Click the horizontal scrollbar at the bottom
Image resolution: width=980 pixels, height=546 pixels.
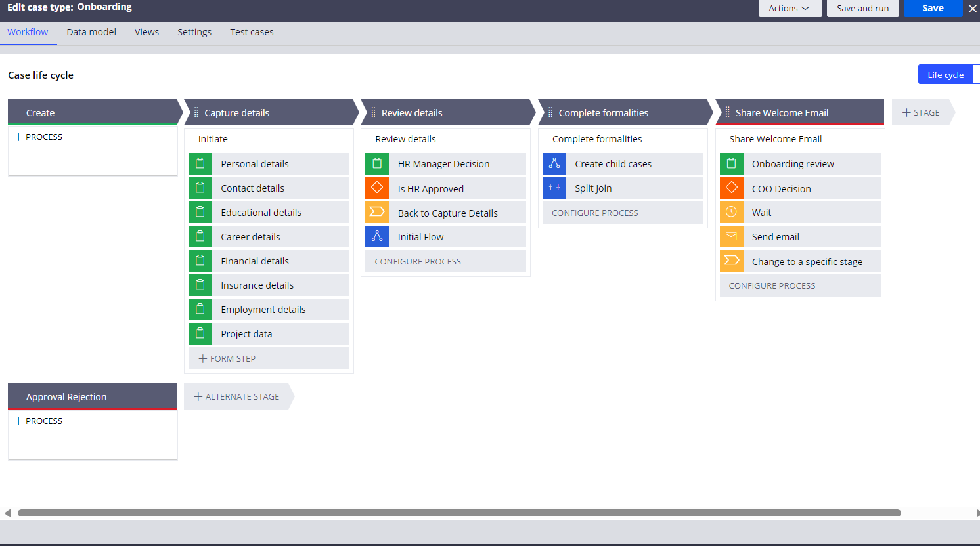point(458,513)
